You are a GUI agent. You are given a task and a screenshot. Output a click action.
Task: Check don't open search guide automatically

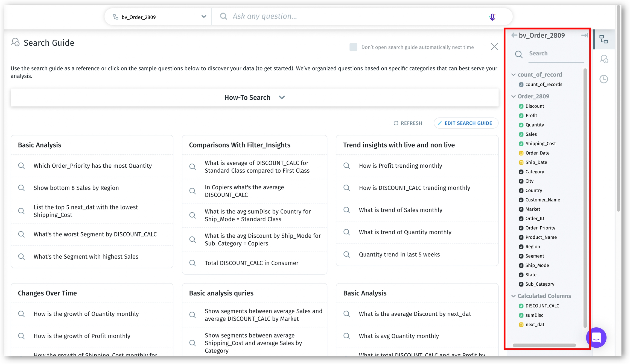pos(353,47)
